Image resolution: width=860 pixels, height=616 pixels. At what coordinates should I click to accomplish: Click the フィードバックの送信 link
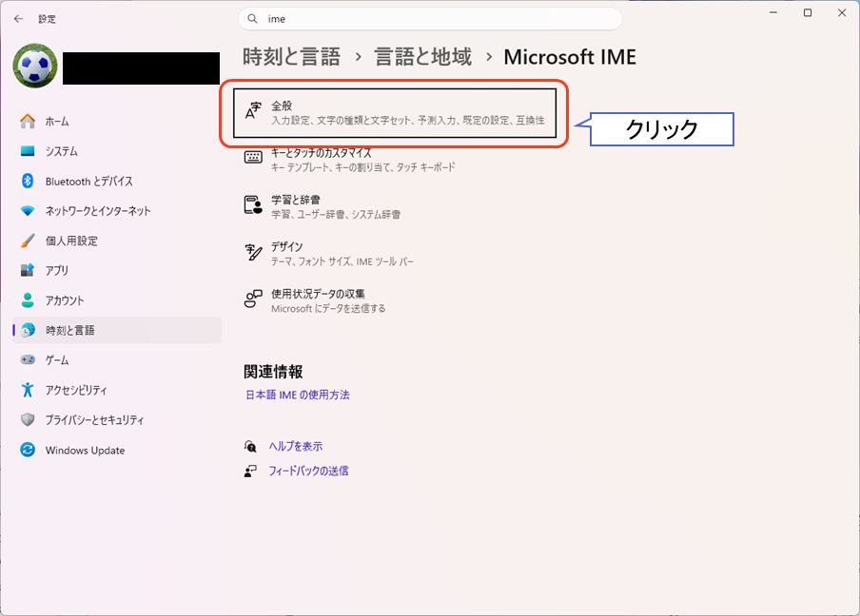pyautogui.click(x=308, y=471)
